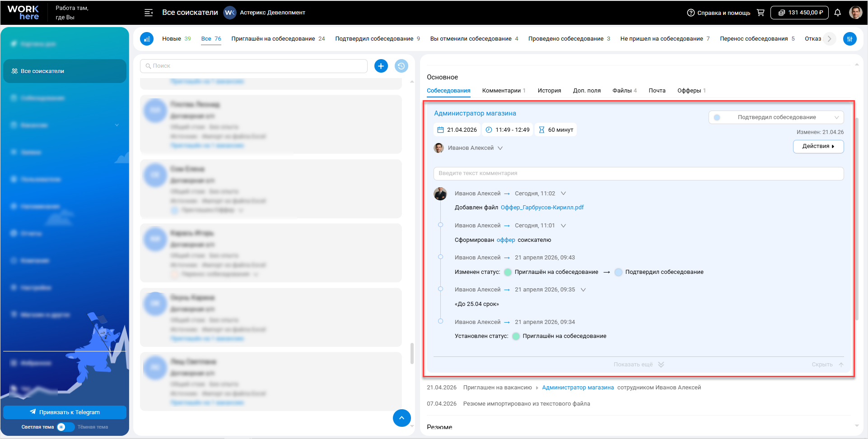
Task: Switch to the История tab
Action: 549,91
